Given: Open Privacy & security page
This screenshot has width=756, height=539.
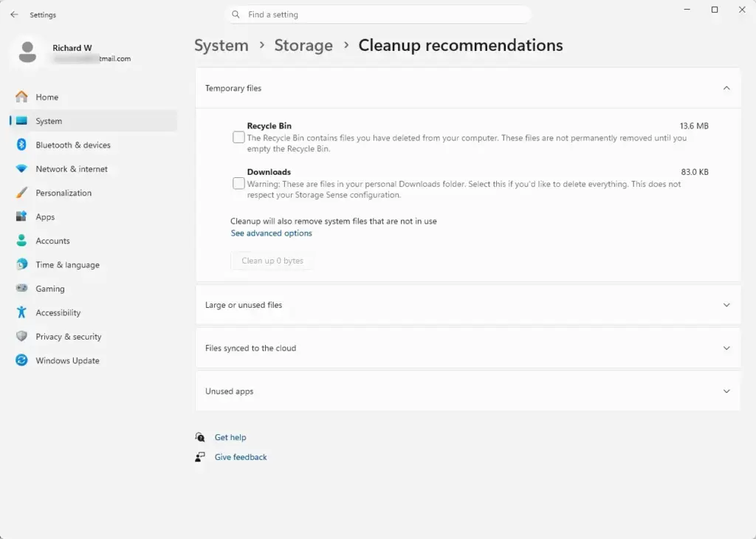Looking at the screenshot, I should [x=93, y=337].
